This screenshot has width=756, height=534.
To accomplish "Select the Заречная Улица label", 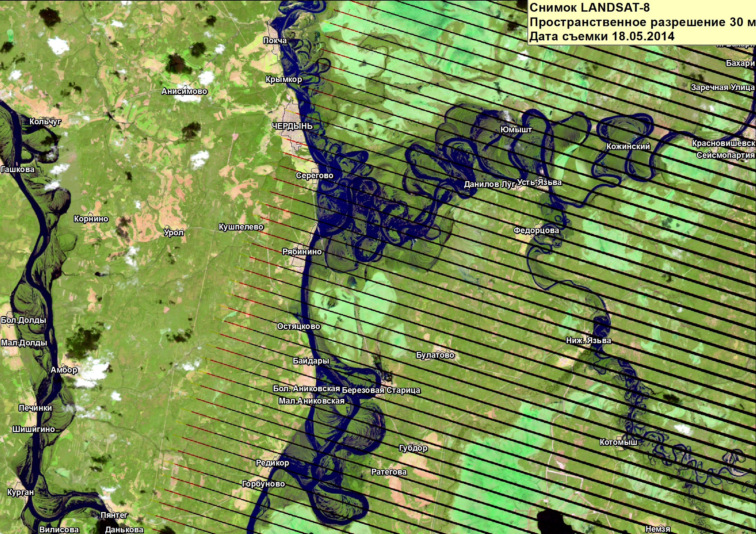I will coord(723,87).
